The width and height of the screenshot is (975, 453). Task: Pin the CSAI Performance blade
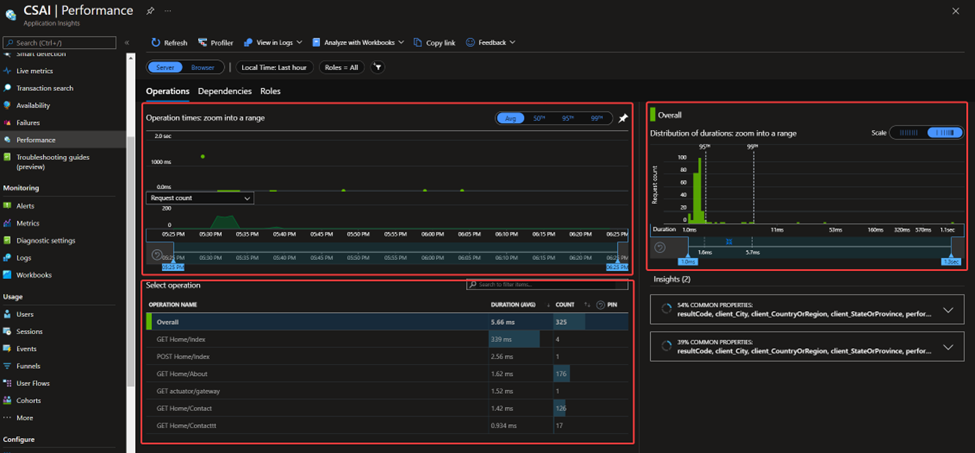click(150, 11)
